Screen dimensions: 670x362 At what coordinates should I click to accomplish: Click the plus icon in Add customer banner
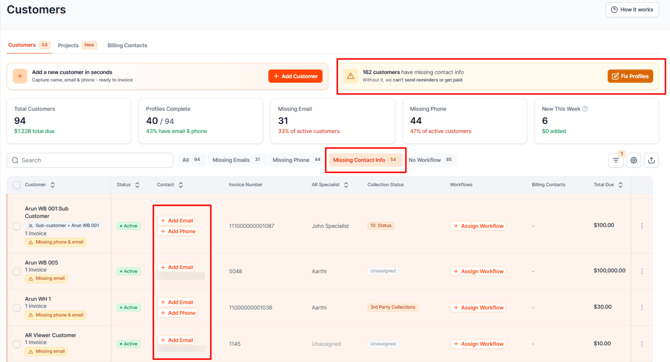(20, 76)
